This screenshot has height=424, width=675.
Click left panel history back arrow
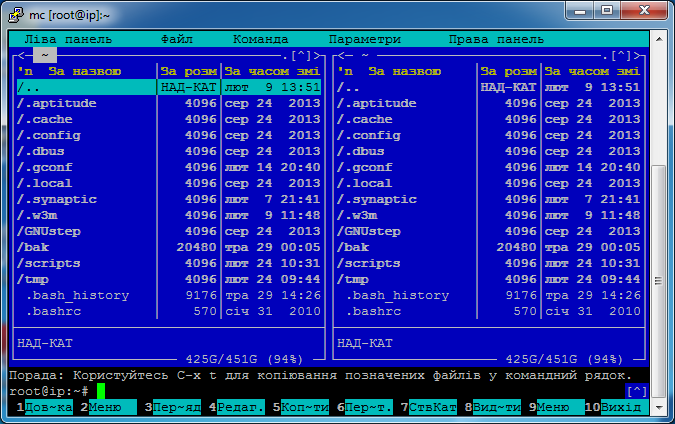(22, 56)
